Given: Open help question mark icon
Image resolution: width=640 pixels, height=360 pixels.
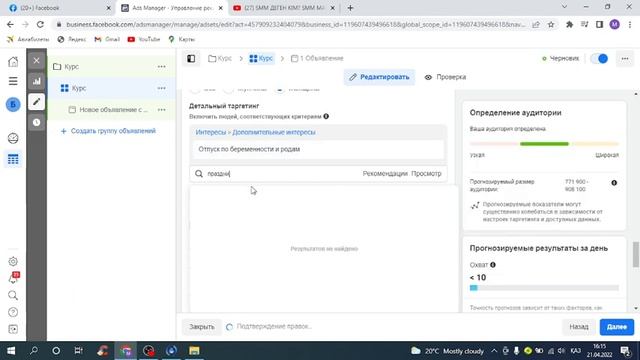Looking at the screenshot, I should point(13,312).
